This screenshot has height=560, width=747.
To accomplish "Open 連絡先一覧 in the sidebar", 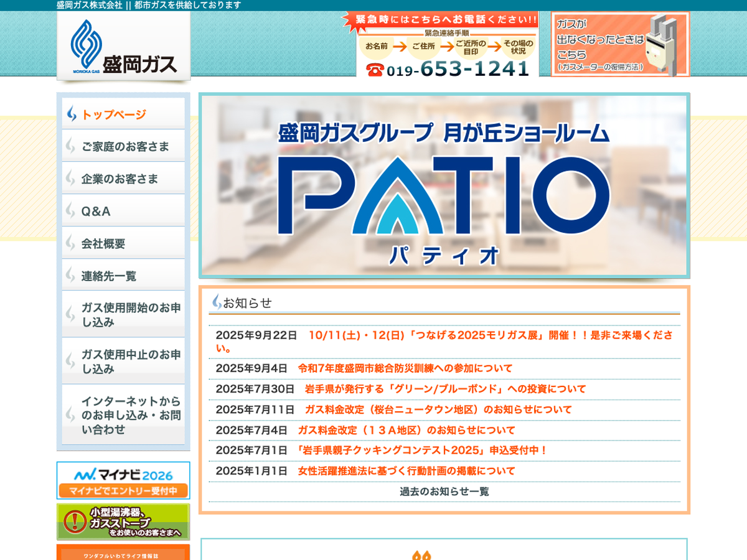I will 123,276.
